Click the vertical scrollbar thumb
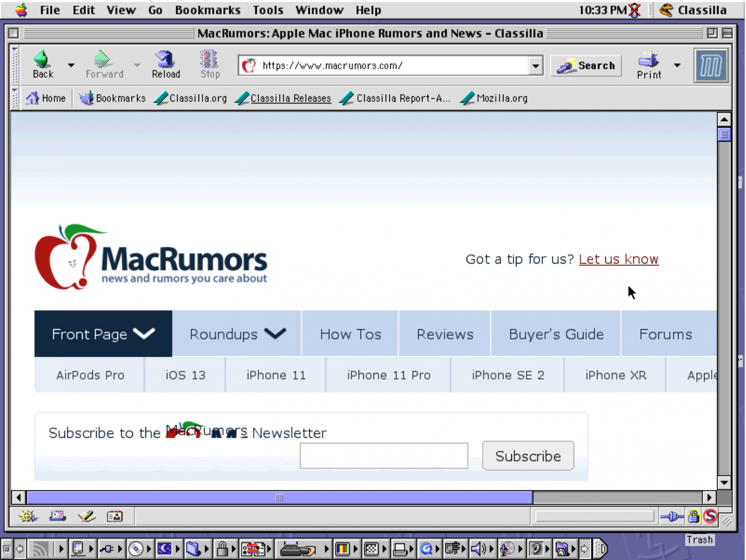The width and height of the screenshot is (746, 560). click(x=724, y=134)
